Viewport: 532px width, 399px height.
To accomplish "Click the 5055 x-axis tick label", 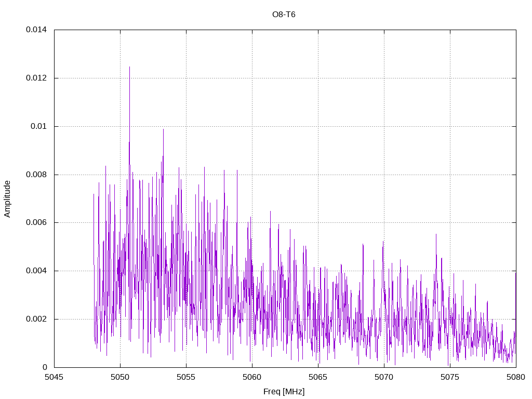I will coord(186,377).
